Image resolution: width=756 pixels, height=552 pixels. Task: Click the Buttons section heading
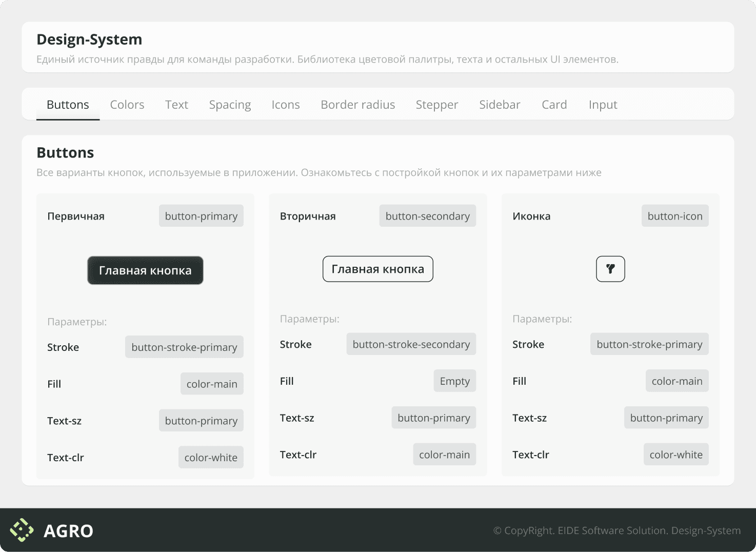[65, 153]
